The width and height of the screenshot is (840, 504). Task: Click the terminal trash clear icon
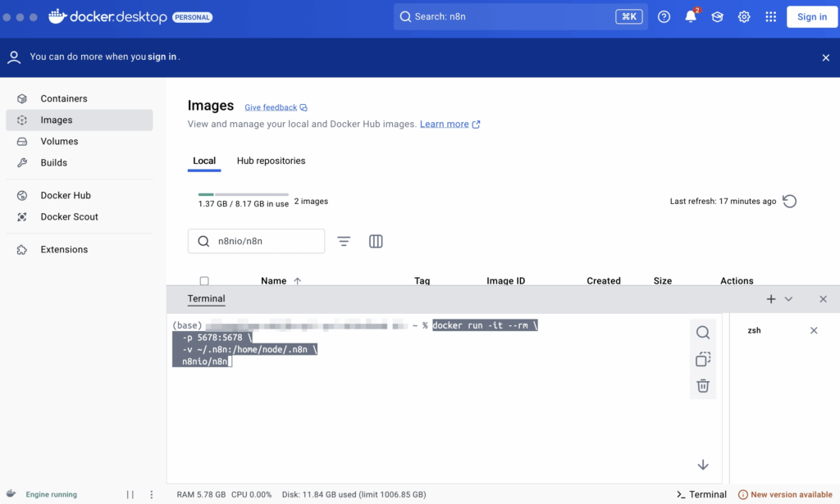point(703,386)
